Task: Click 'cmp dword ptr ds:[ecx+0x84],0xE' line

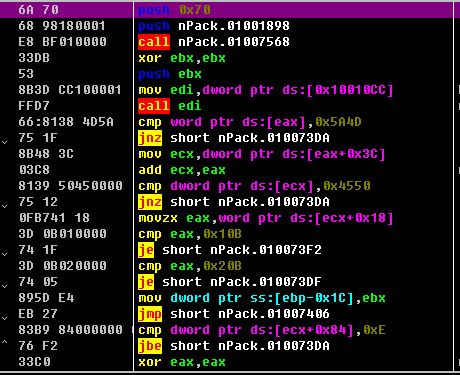Action: click(262, 330)
